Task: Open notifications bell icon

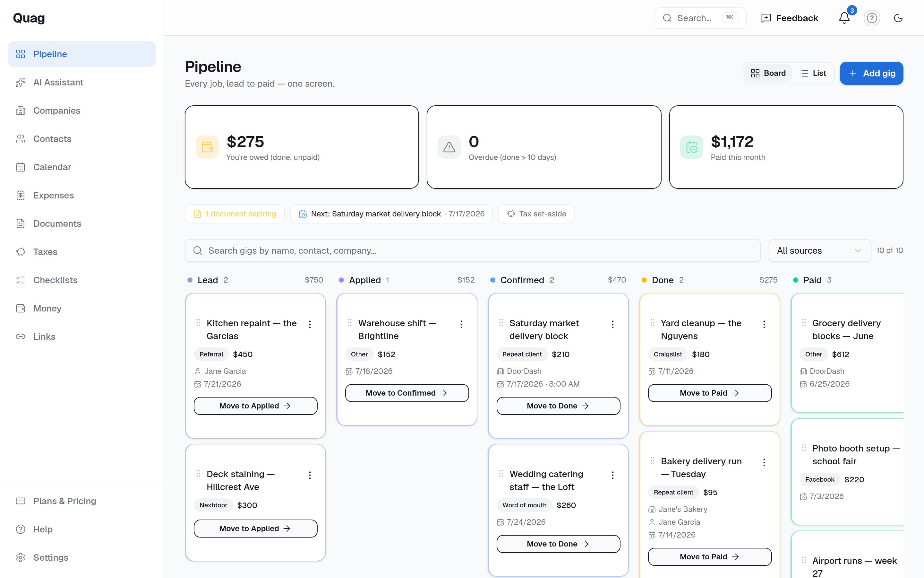Action: 844,18
